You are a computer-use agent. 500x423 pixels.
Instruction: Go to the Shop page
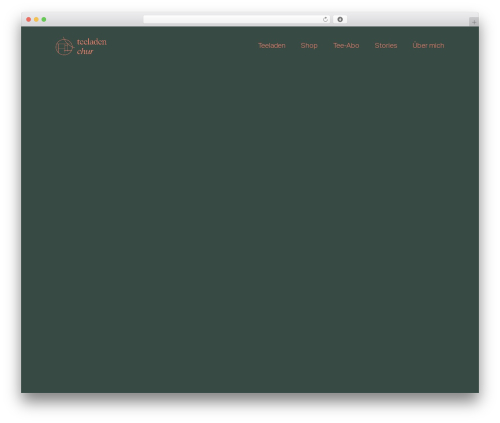[x=309, y=46]
